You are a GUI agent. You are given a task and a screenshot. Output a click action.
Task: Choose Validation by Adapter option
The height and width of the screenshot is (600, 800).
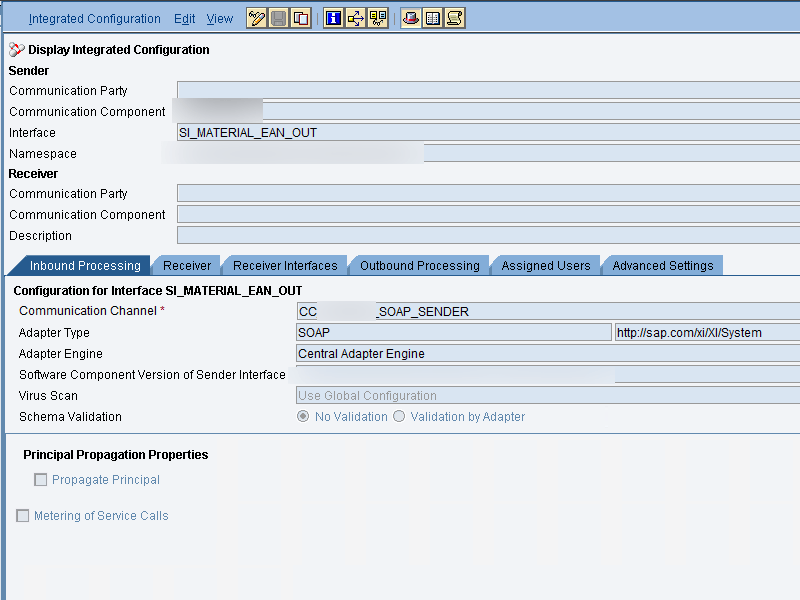pos(399,417)
